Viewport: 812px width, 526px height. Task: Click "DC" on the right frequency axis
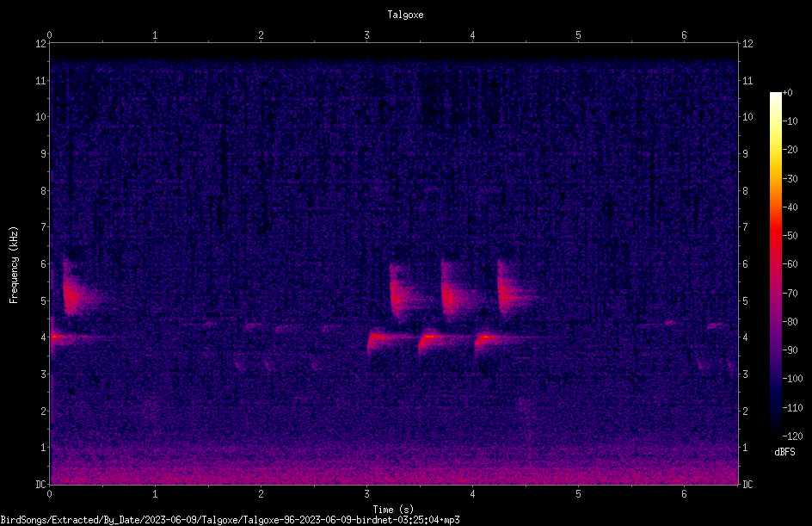point(747,485)
